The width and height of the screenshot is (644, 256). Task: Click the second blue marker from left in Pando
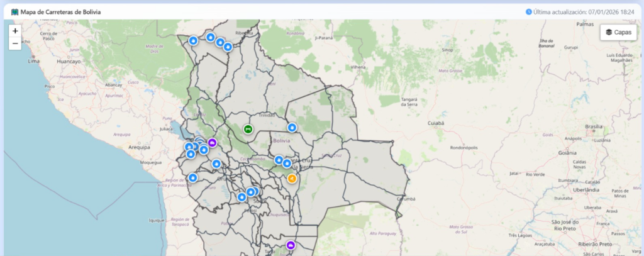click(x=210, y=38)
